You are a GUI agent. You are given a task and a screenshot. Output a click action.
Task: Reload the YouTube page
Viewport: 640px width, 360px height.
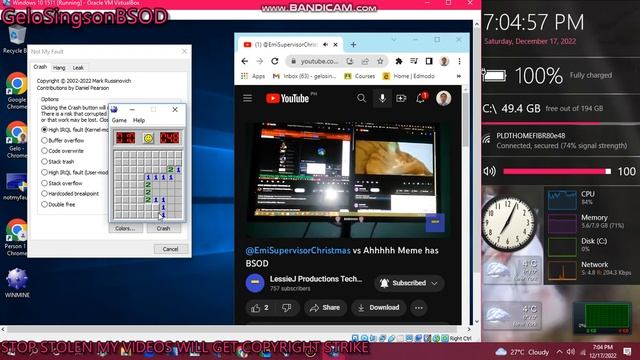[275, 61]
